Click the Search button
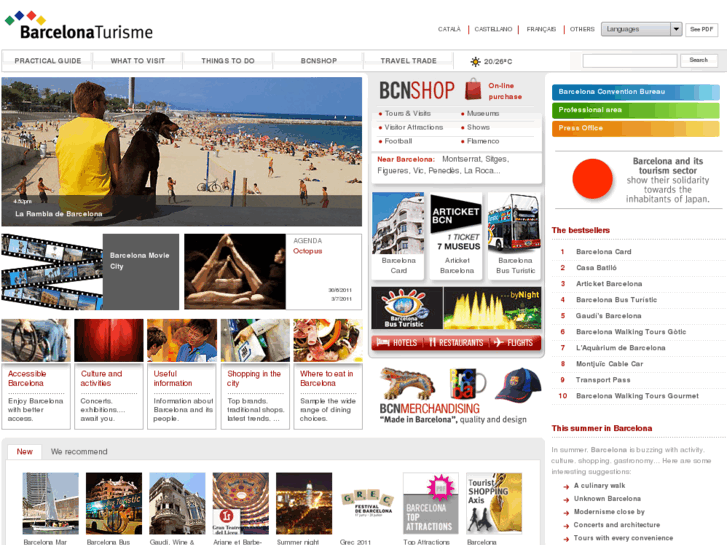 click(698, 60)
